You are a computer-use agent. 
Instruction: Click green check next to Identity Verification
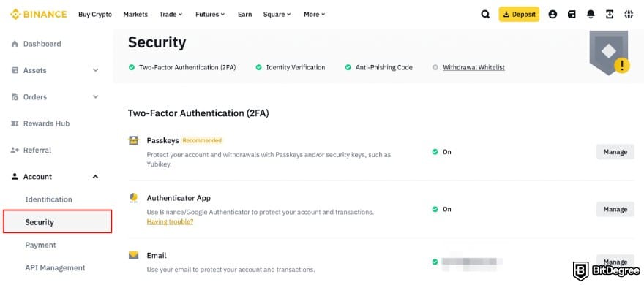click(x=259, y=68)
